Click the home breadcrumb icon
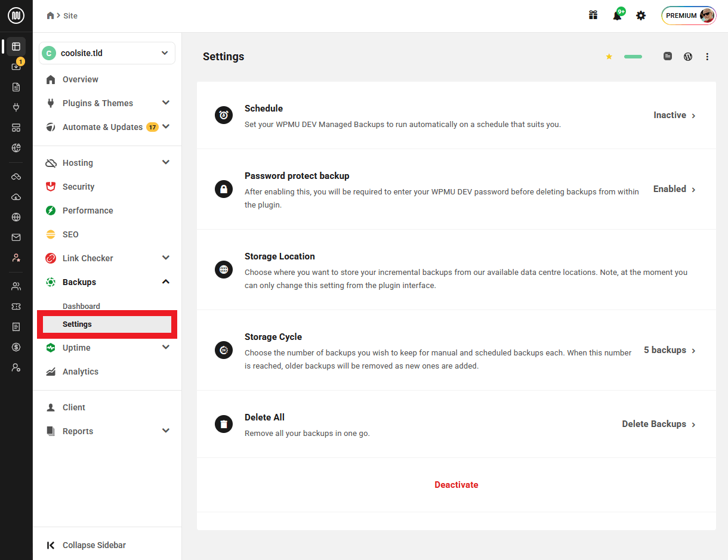This screenshot has width=728, height=560. tap(51, 16)
